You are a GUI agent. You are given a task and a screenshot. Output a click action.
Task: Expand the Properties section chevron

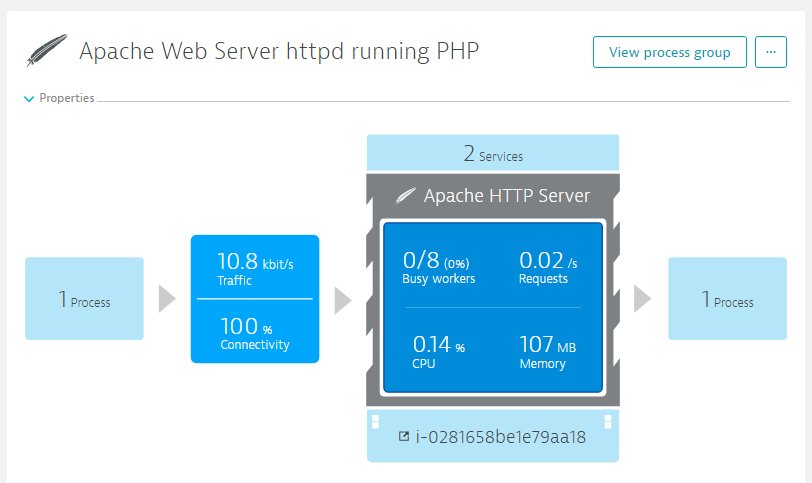29,98
